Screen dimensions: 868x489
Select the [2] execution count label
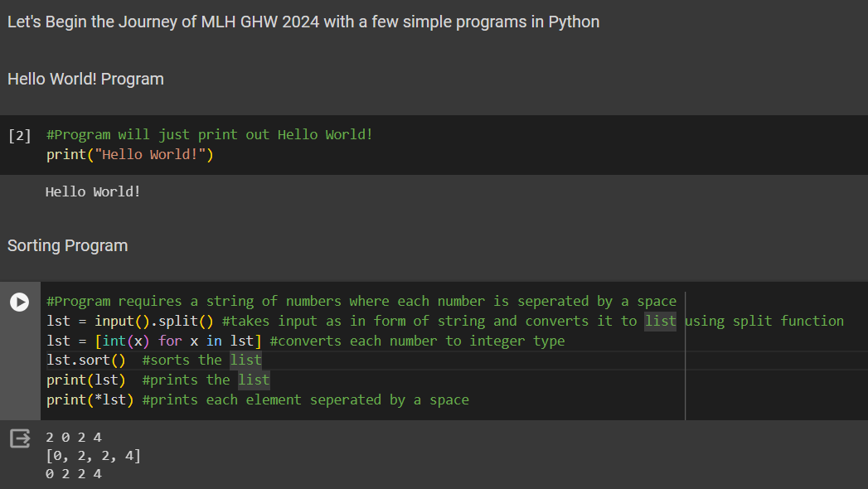tap(19, 136)
